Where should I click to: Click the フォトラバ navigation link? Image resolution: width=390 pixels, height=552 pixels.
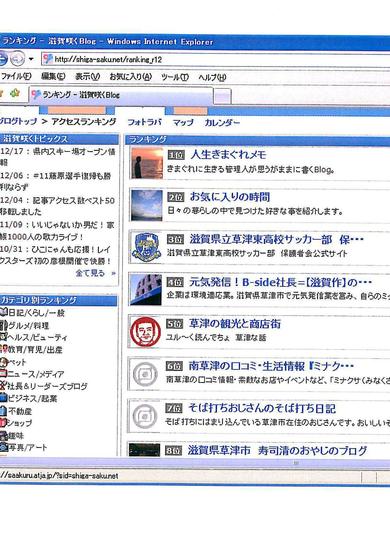144,122
